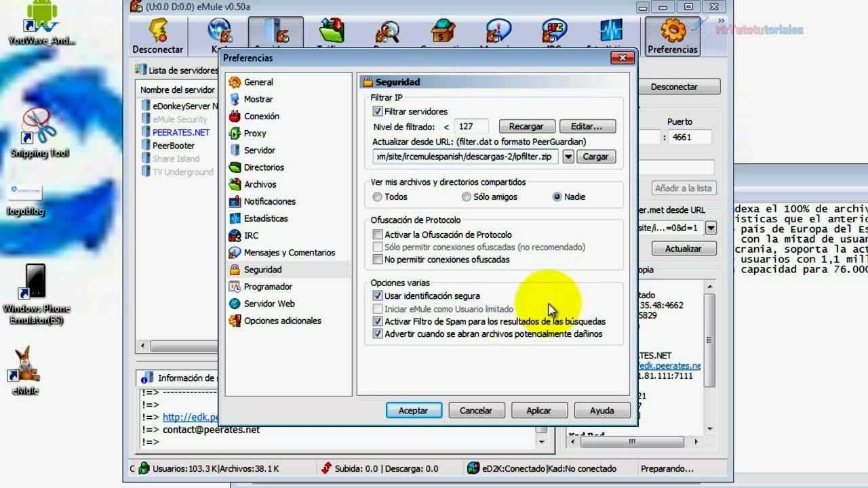Select IRC in preferences sidebar

251,235
